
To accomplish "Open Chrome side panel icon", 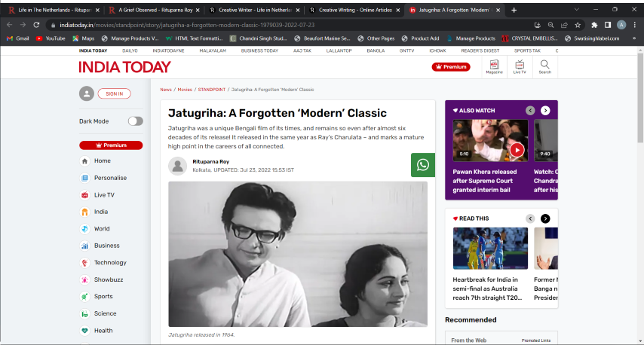I will click(608, 25).
